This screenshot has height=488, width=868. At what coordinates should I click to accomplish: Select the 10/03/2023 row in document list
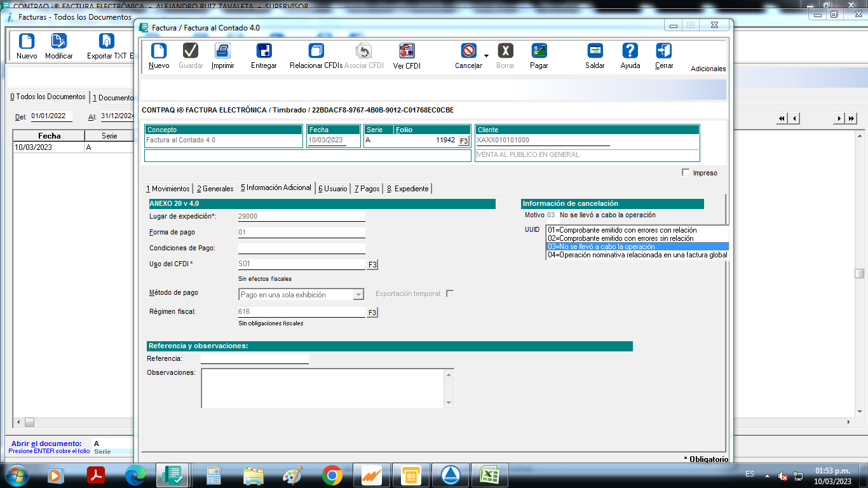point(74,147)
